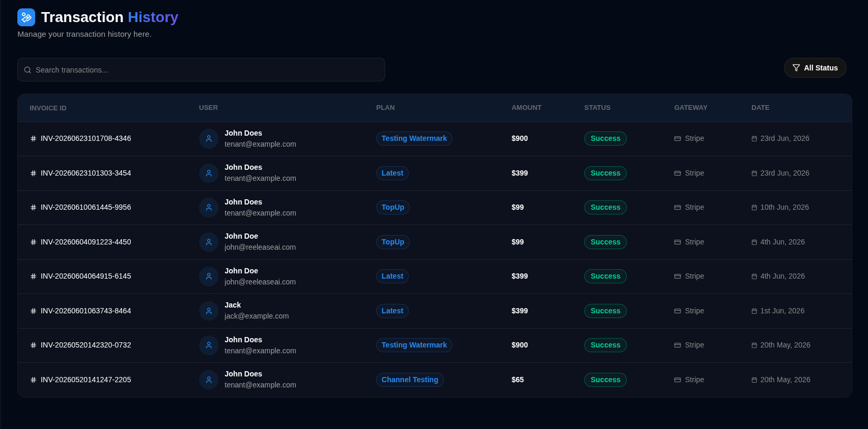Click the user avatar icon for Jack
This screenshot has width=868, height=429.
(x=209, y=311)
